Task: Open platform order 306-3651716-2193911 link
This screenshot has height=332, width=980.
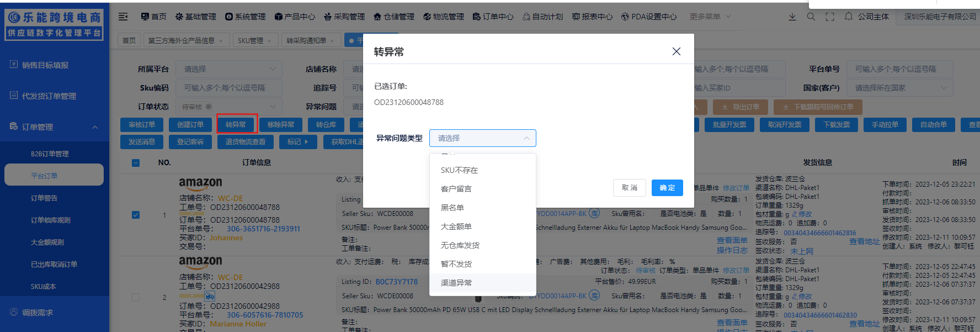Action: tap(264, 229)
